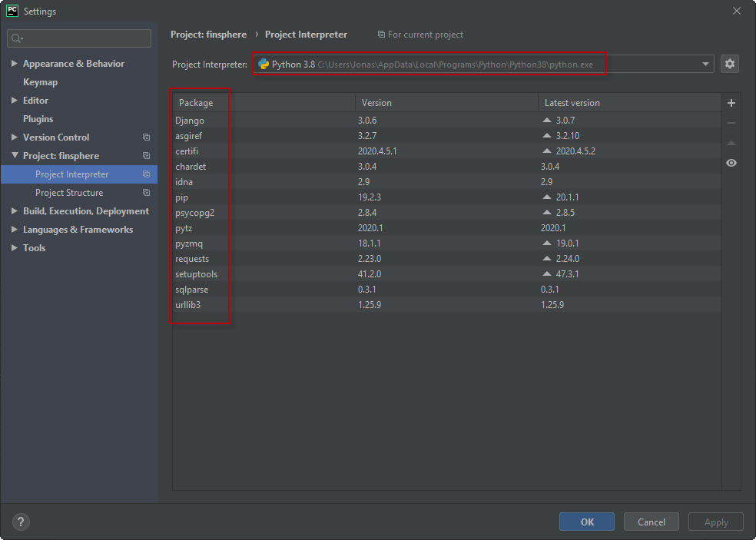Select the idna package row
Screen dimensions: 756x540
447,182
